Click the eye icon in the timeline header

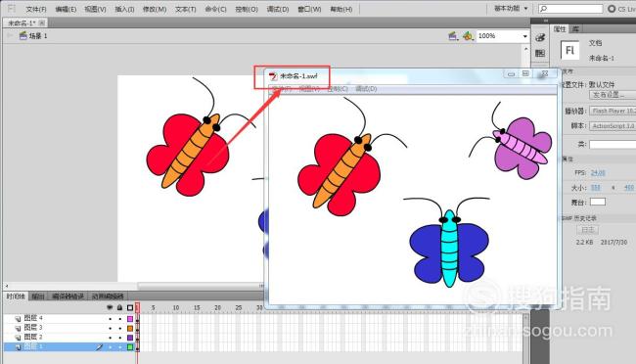tap(110, 307)
